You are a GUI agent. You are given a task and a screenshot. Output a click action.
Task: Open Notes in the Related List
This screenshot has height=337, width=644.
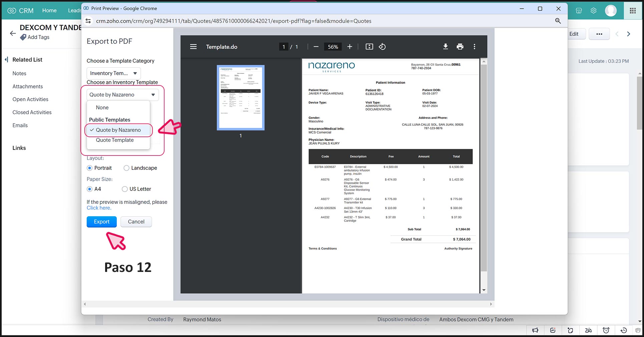pos(19,73)
